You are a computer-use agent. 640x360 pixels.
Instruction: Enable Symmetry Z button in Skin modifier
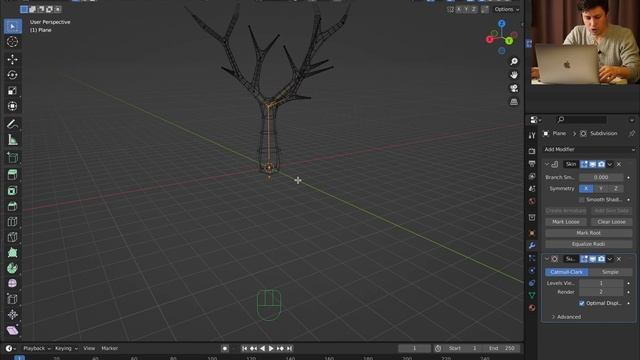(616, 189)
